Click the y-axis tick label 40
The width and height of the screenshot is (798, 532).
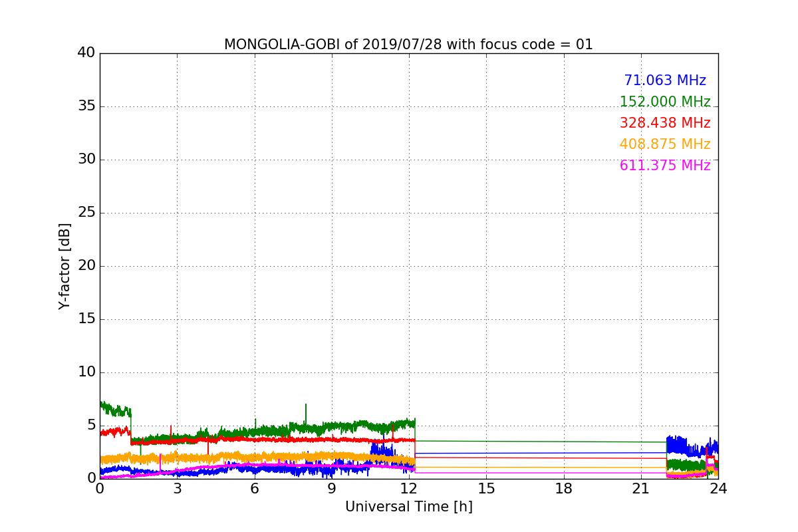click(x=86, y=53)
